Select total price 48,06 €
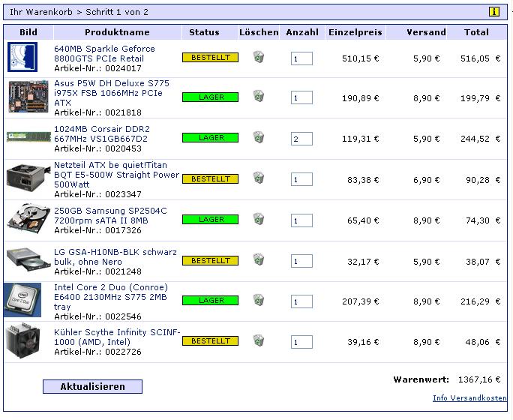The width and height of the screenshot is (513, 420). (483, 342)
